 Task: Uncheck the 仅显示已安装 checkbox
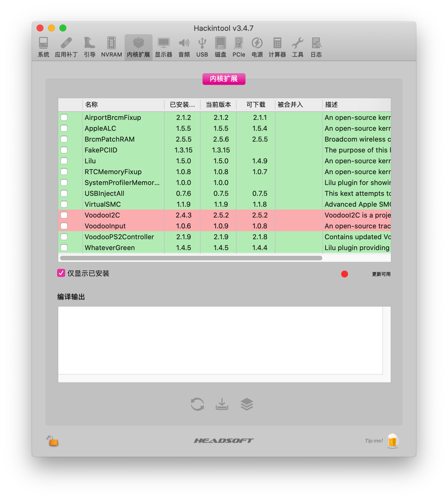[61, 273]
